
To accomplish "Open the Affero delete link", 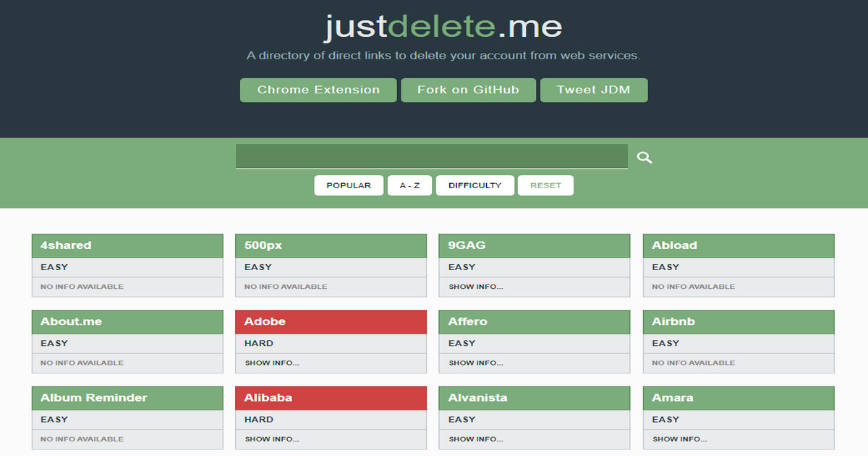I will point(535,321).
